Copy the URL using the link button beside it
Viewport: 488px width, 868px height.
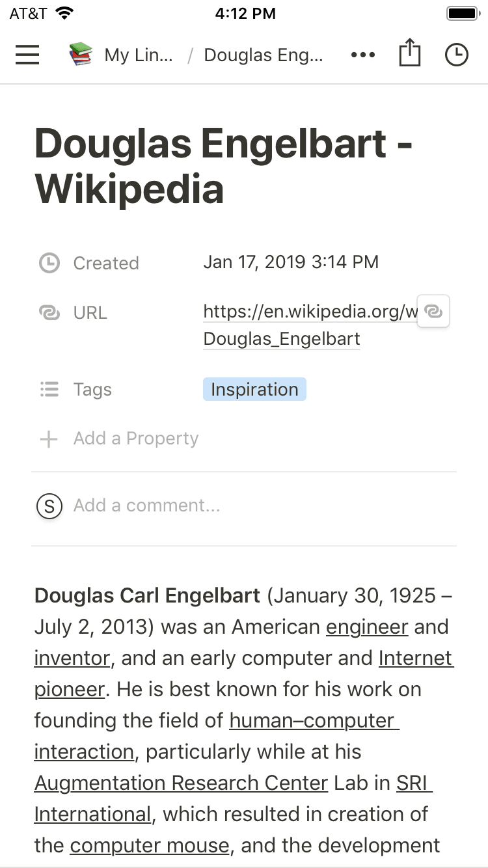433,311
